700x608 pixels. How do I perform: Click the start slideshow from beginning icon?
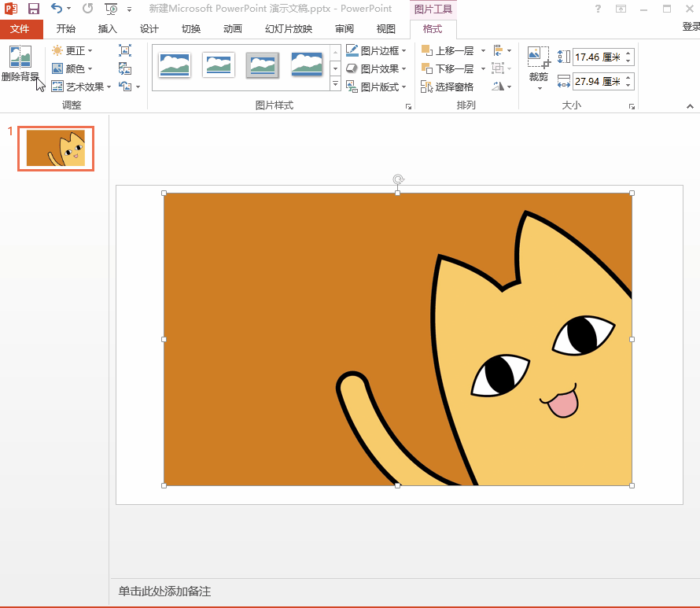pos(111,9)
